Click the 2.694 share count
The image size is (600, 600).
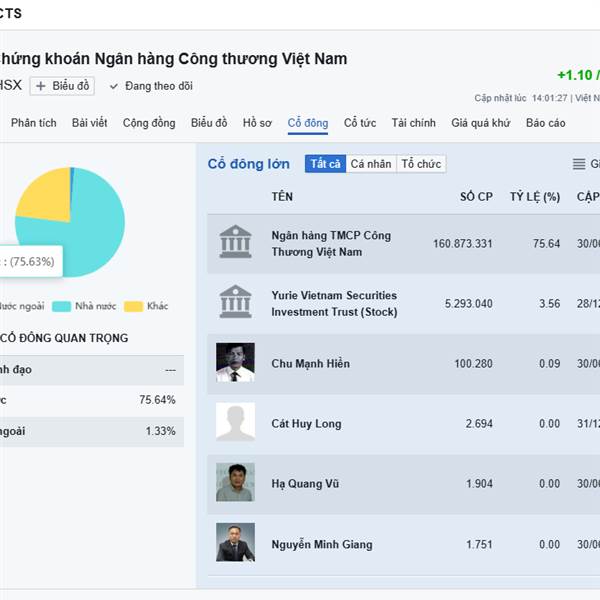[479, 424]
